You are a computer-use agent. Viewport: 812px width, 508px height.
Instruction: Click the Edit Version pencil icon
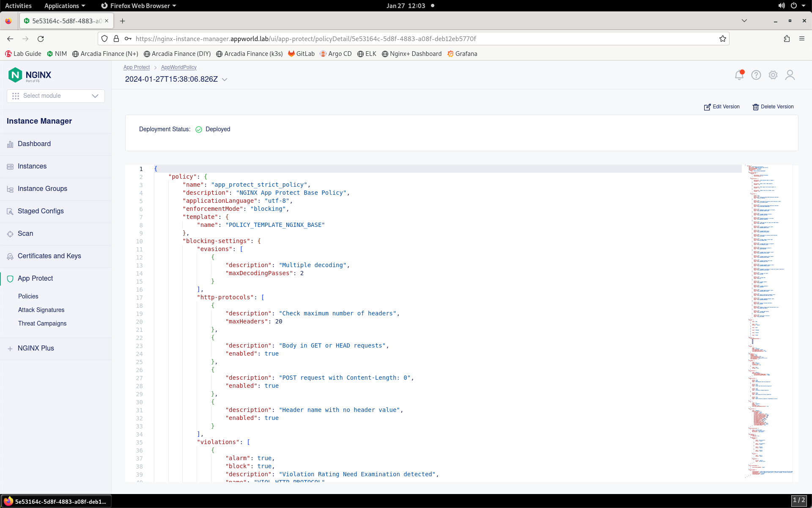(707, 107)
